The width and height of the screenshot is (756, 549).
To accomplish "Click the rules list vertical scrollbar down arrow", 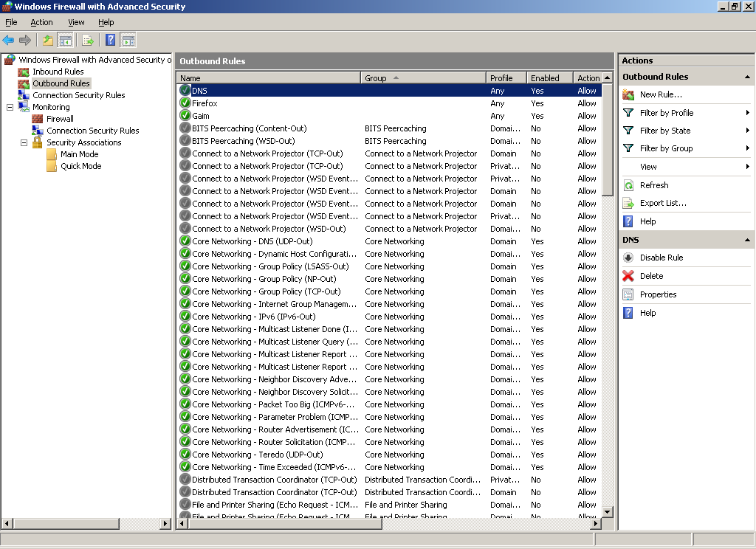I will point(608,512).
